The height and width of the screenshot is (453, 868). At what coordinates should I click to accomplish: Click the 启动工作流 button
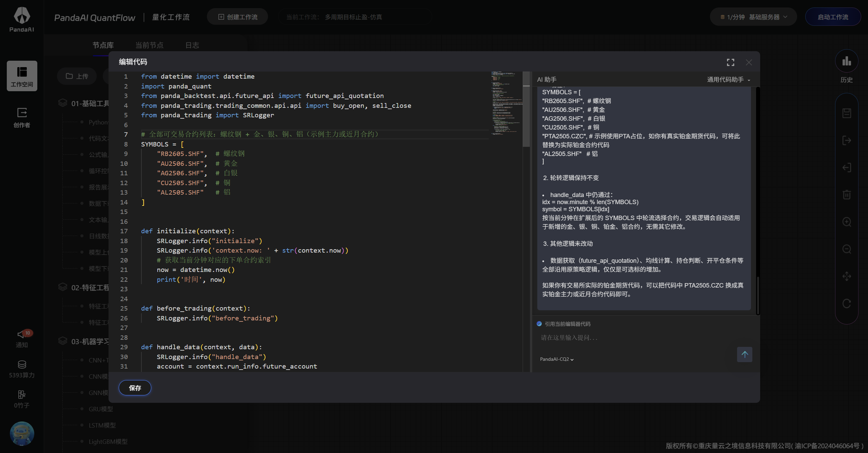point(833,17)
